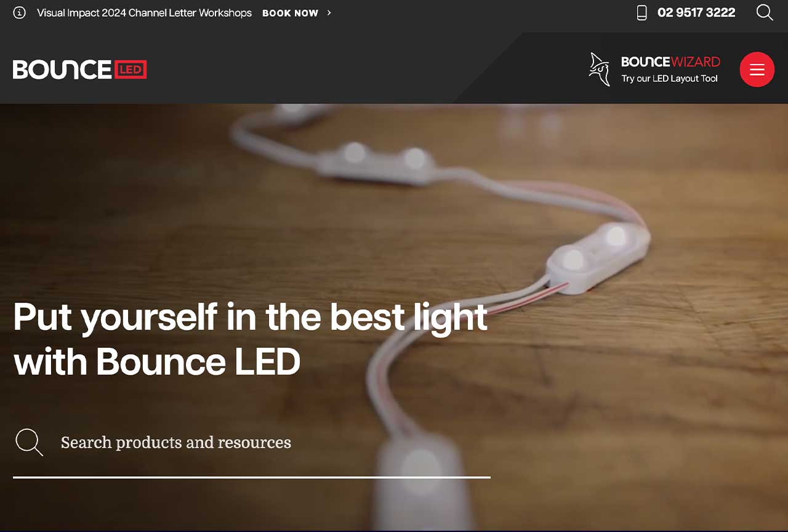Click the mobile phone icon

(x=642, y=13)
